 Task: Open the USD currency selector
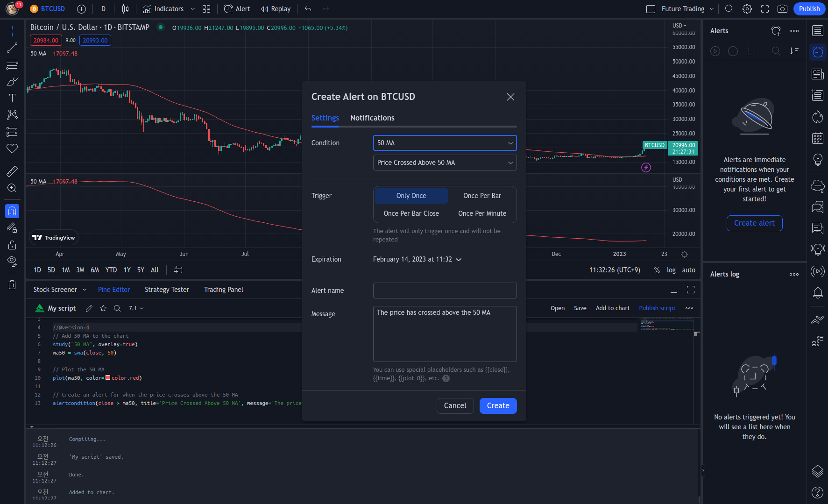click(679, 26)
